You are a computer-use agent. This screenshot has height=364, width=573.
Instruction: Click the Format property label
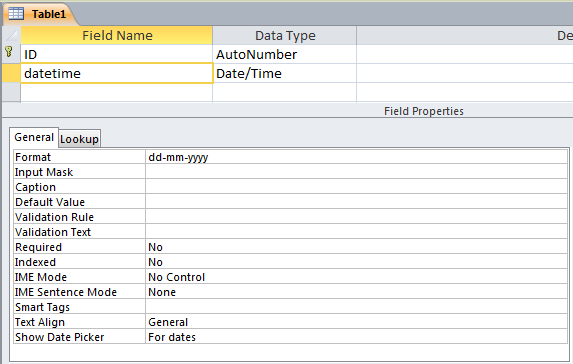click(x=79, y=157)
